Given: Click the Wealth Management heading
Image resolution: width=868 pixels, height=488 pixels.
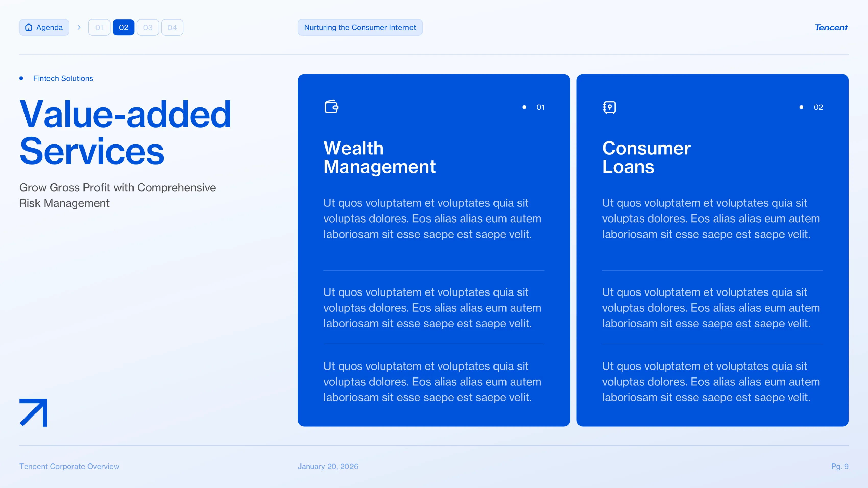Looking at the screenshot, I should coord(379,157).
